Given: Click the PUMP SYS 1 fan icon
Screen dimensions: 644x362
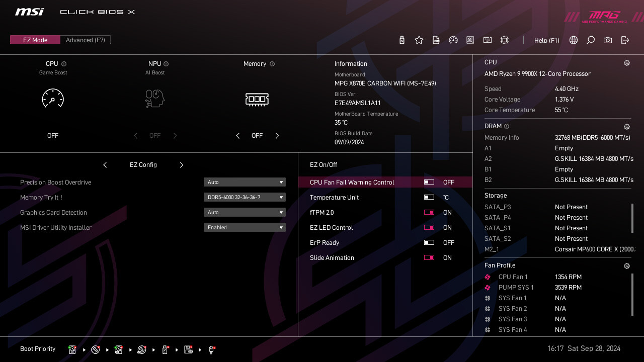Looking at the screenshot, I should tap(488, 288).
